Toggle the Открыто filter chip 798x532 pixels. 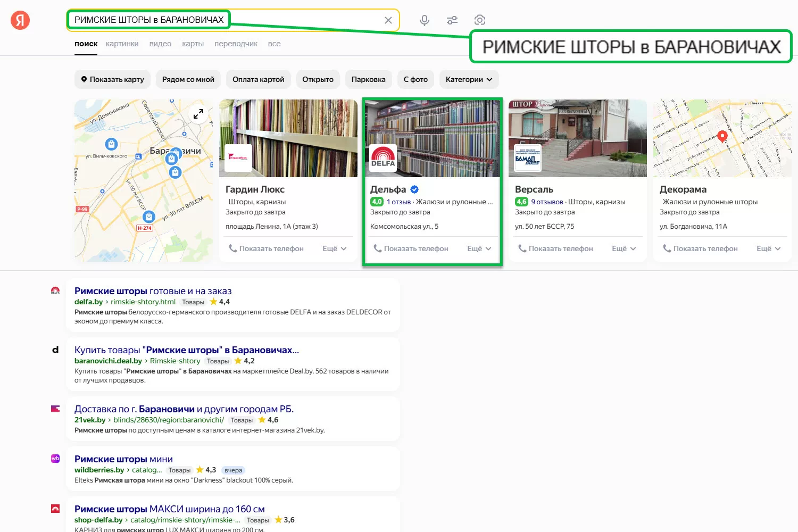pyautogui.click(x=318, y=79)
